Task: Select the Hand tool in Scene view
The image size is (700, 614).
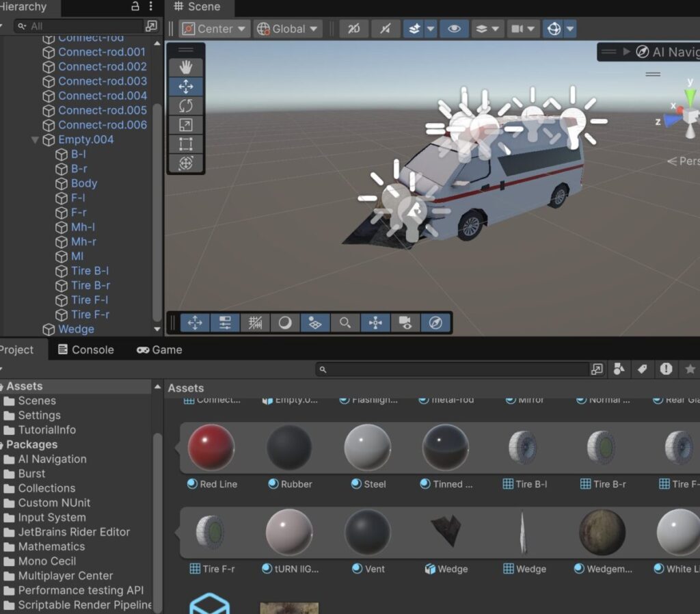Action: click(x=186, y=68)
